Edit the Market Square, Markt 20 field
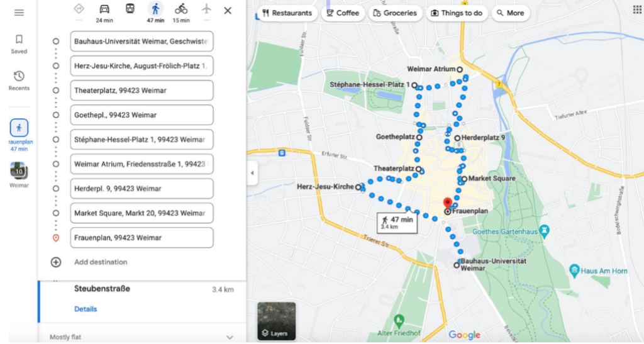 click(142, 213)
